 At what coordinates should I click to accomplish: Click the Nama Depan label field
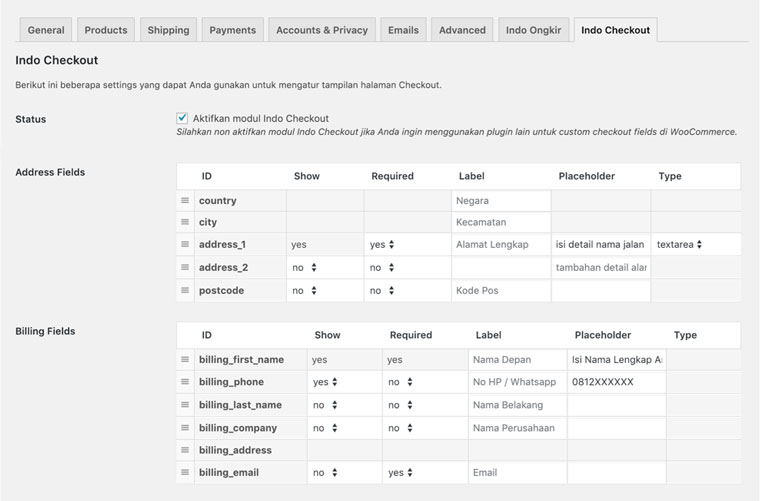[x=518, y=360]
